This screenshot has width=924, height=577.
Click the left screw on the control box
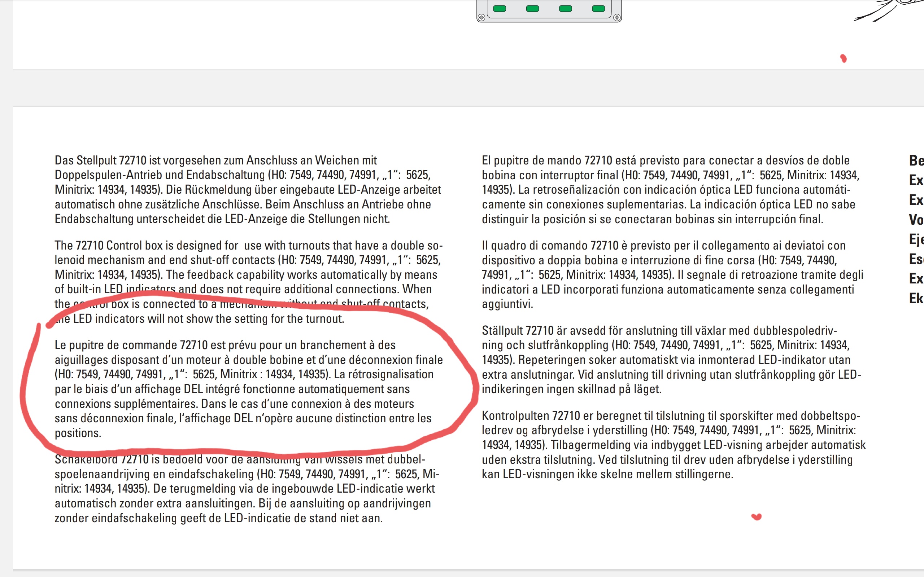click(x=481, y=18)
